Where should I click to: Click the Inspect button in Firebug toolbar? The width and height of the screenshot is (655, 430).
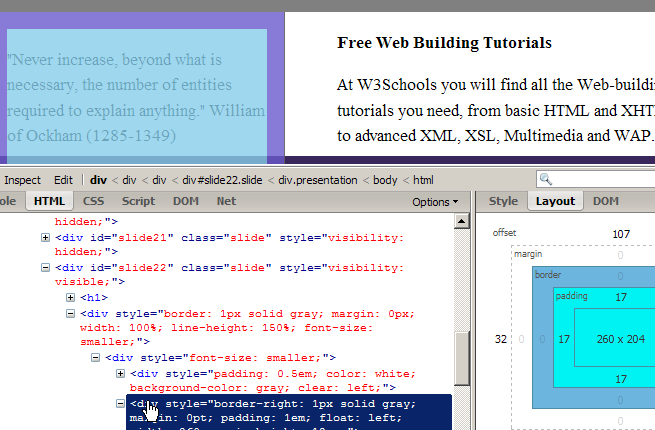pyautogui.click(x=22, y=180)
